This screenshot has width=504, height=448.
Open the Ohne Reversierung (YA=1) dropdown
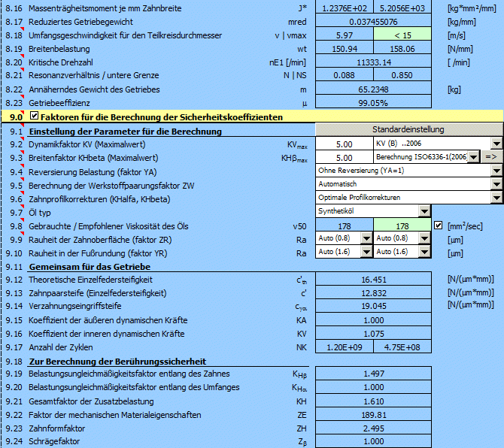point(496,171)
